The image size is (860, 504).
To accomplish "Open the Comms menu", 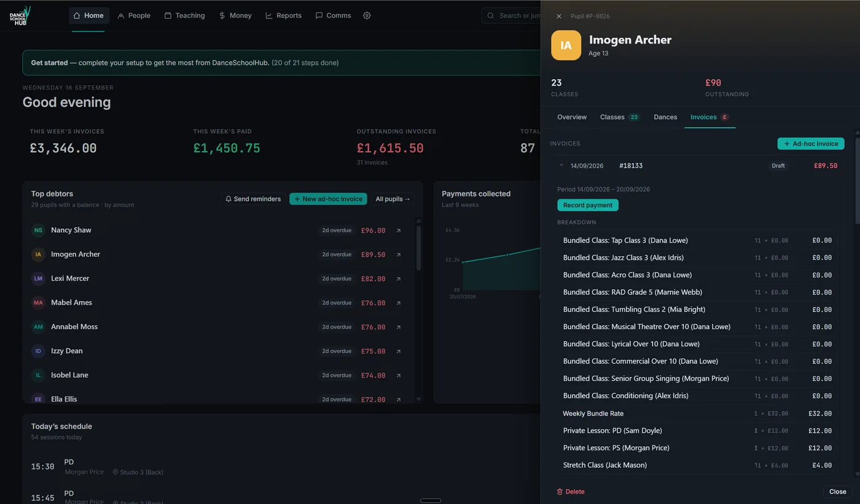I will (x=333, y=15).
